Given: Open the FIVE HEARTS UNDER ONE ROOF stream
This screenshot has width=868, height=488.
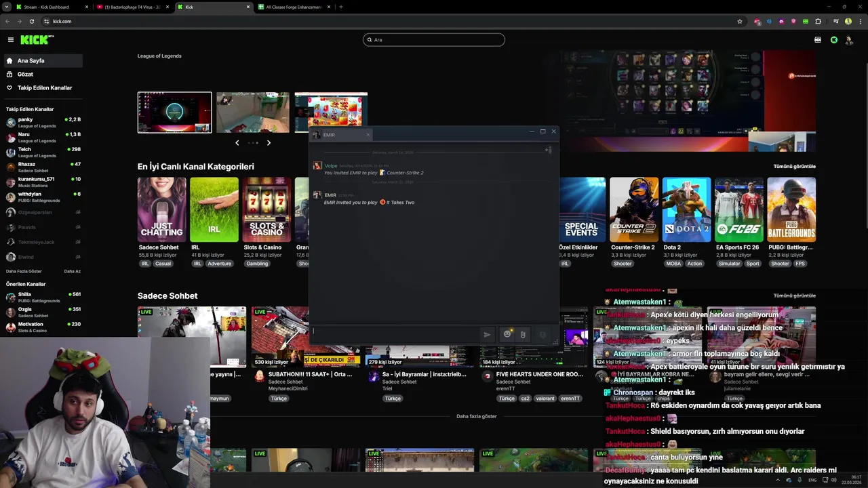Looking at the screenshot, I should click(x=539, y=374).
